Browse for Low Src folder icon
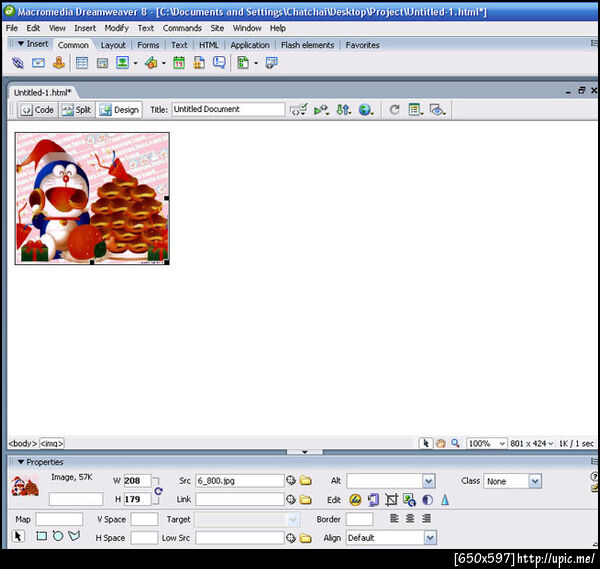This screenshot has height=569, width=600. [x=305, y=538]
